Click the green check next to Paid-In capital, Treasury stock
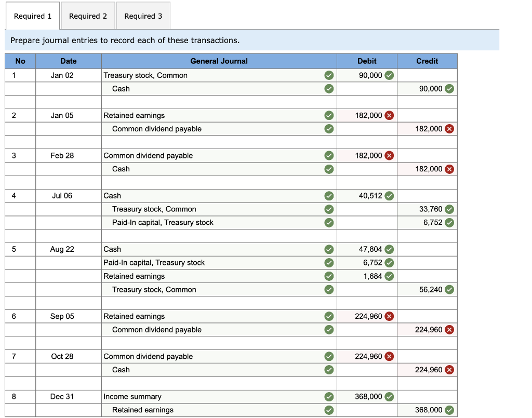Screen dimensions: 532x418 click(328, 222)
